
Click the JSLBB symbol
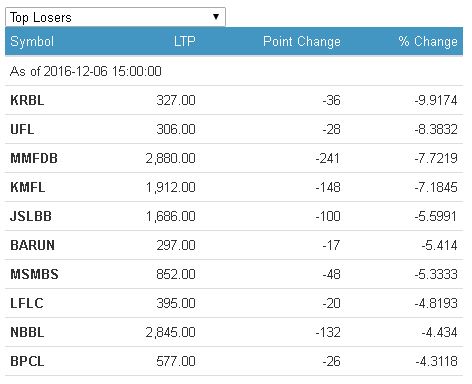(31, 216)
